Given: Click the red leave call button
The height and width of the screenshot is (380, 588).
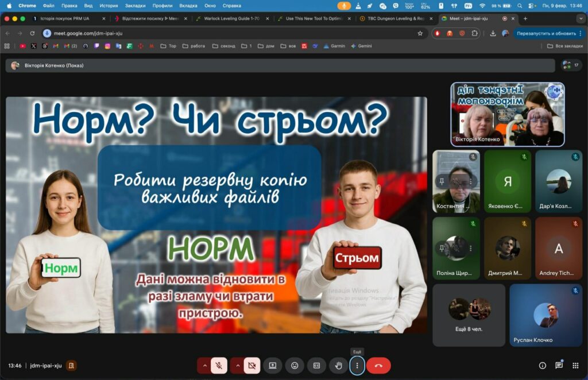Looking at the screenshot, I should [378, 366].
